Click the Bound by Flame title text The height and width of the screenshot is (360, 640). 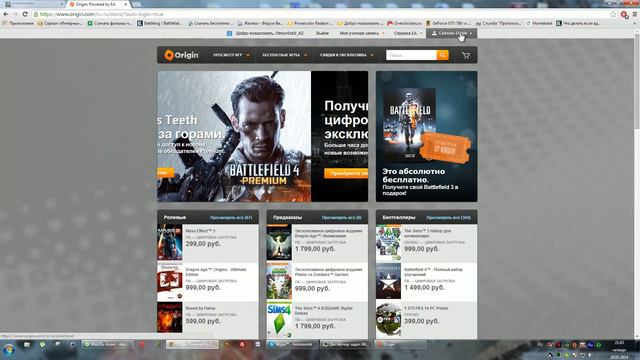coord(200,308)
